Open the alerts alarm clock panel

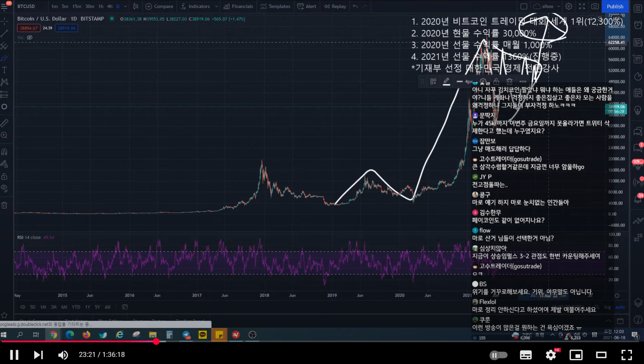[638, 25]
